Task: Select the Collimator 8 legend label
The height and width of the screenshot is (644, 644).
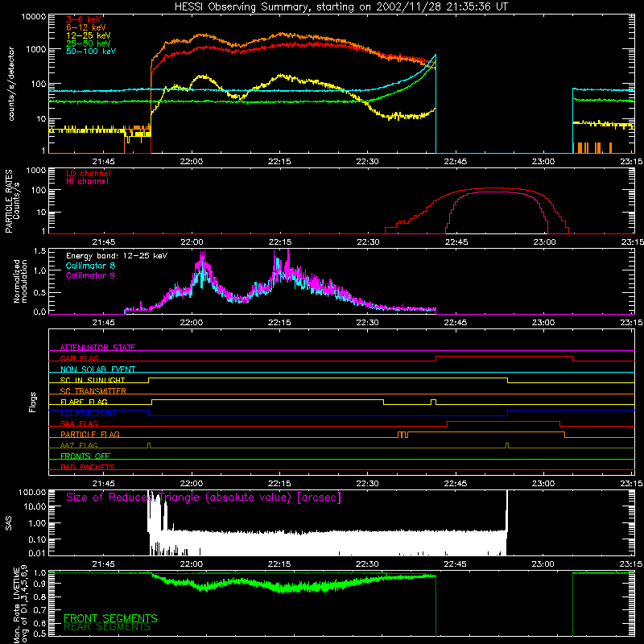Action: pyautogui.click(x=90, y=266)
